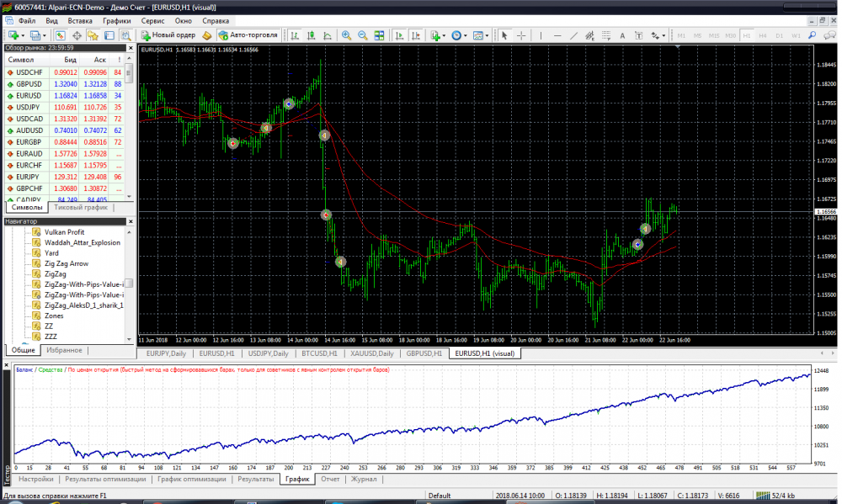
Task: Click the Navigator list scrollbar thumb
Action: click(x=129, y=284)
